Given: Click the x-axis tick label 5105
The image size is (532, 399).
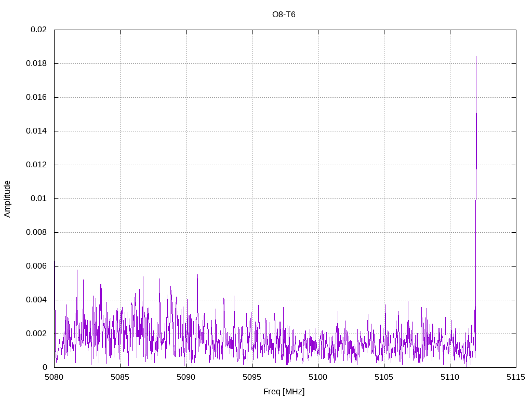Looking at the screenshot, I should [x=384, y=377].
